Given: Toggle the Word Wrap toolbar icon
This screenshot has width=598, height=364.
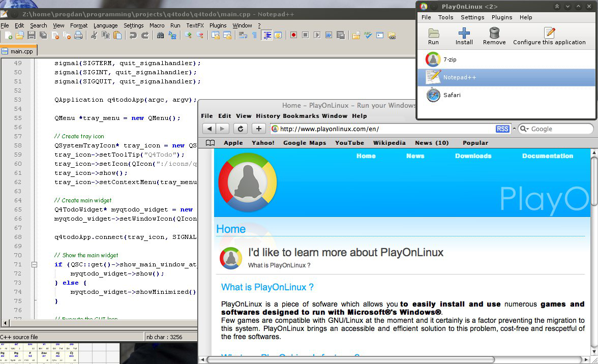Looking at the screenshot, I should pos(243,36).
